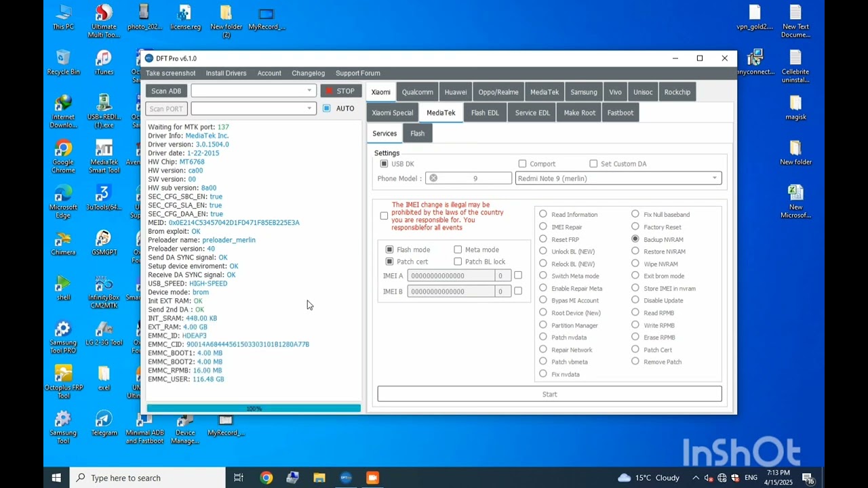Open 3uTools desktop shortcut
Viewport: 868px width, 488px height.
tap(104, 198)
